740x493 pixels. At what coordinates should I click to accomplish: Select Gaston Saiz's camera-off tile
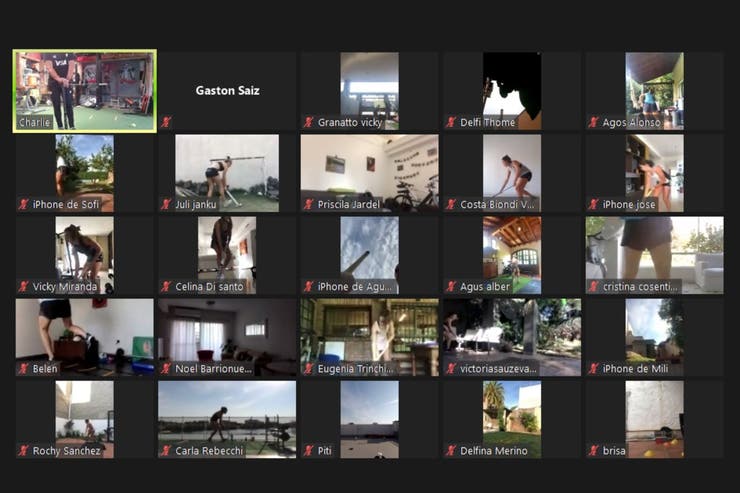227,91
